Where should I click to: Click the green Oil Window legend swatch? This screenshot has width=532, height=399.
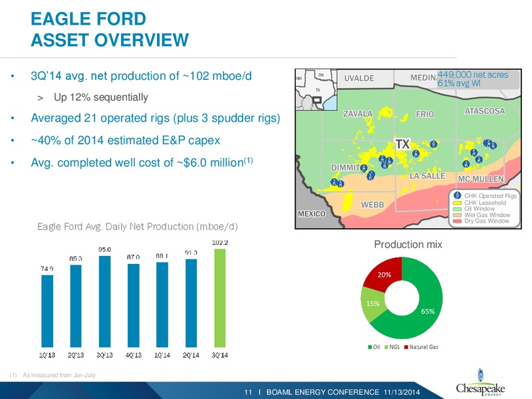[x=458, y=209]
